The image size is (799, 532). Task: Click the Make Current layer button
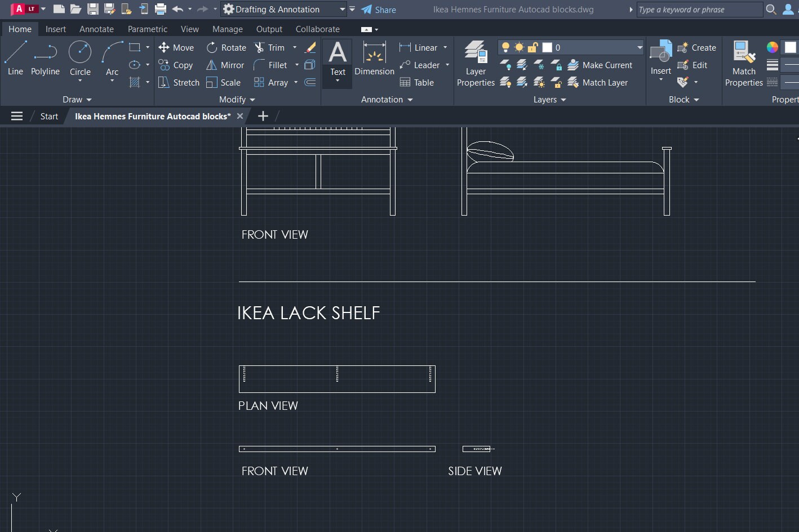[601, 65]
